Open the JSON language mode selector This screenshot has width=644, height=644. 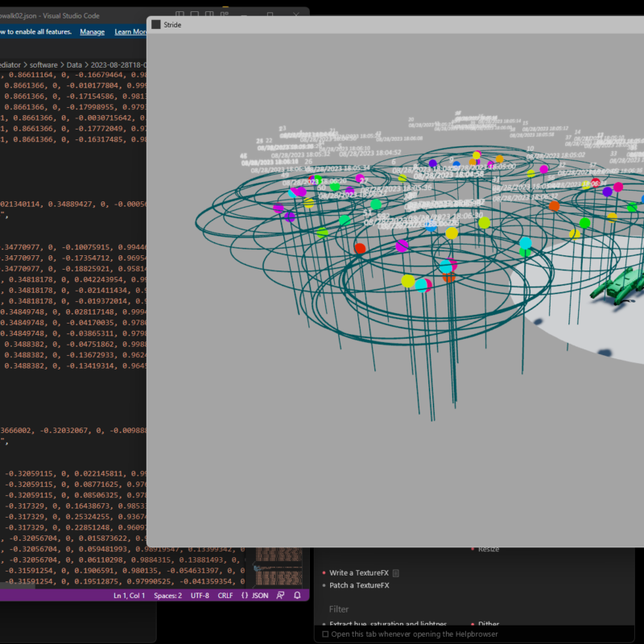[255, 596]
